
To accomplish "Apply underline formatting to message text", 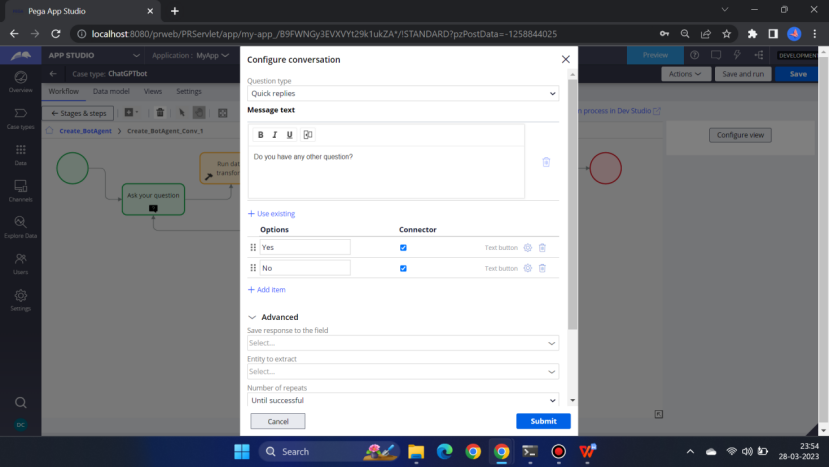I will [290, 135].
